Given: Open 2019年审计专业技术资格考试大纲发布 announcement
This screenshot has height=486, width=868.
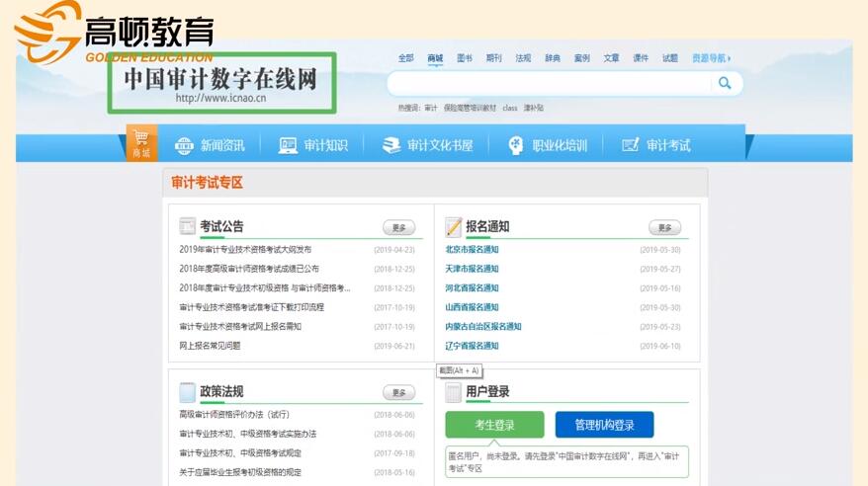Looking at the screenshot, I should [245, 249].
